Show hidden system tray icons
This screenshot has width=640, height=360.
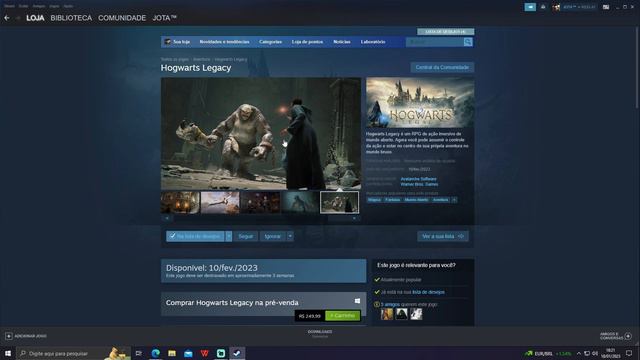[x=579, y=353]
